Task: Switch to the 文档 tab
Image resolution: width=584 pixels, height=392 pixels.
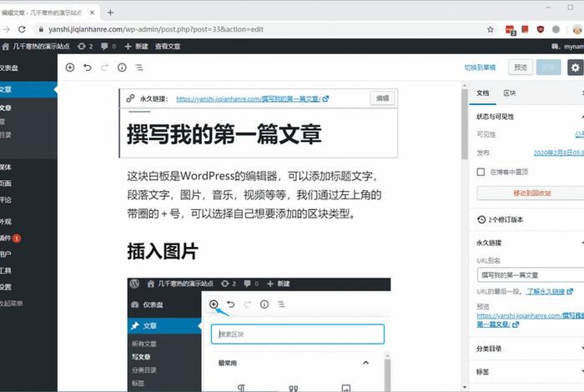Action: click(483, 93)
